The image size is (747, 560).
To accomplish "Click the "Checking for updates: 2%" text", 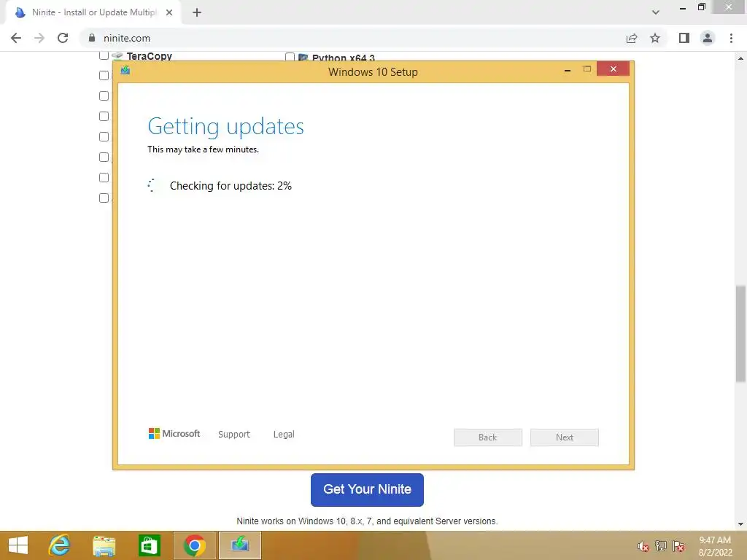I will pyautogui.click(x=231, y=186).
